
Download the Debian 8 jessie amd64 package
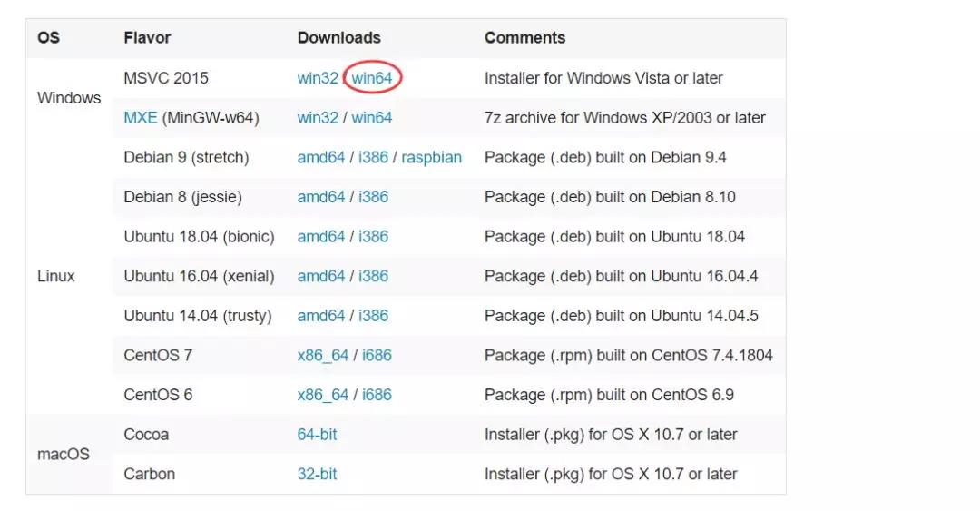point(321,197)
